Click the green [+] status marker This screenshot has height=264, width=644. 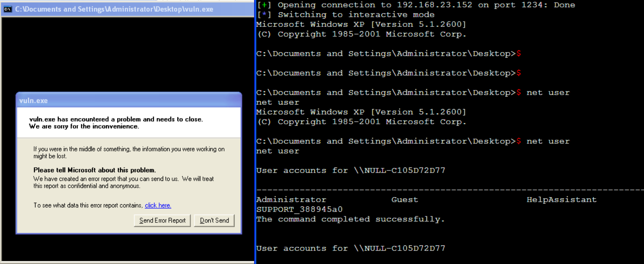tap(264, 5)
